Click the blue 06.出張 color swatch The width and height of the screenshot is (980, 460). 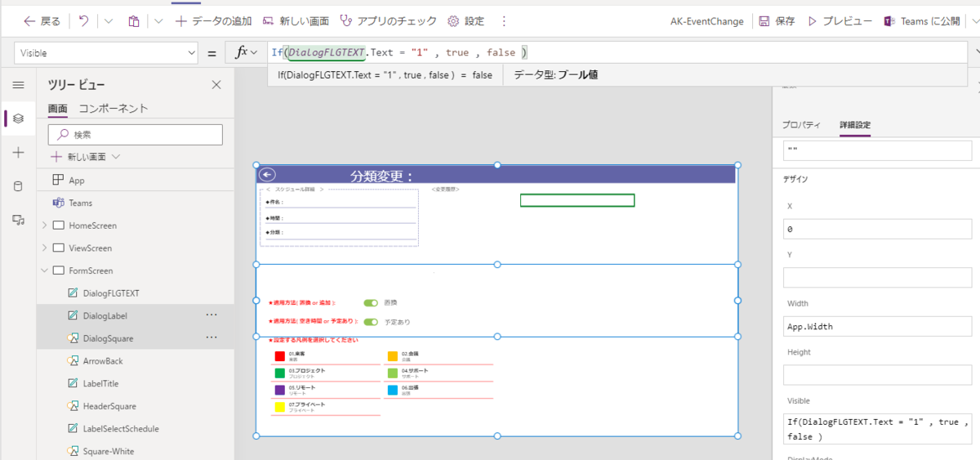pyautogui.click(x=394, y=390)
